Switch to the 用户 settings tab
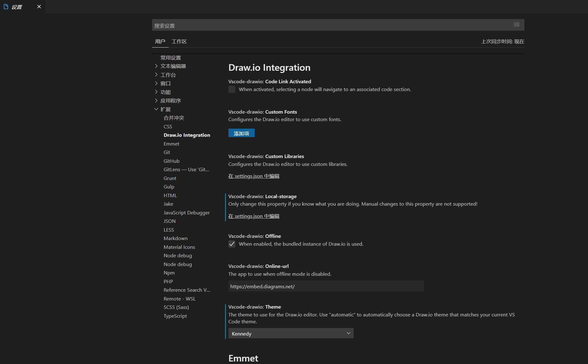Viewport: 588px width, 364px height. (x=160, y=41)
